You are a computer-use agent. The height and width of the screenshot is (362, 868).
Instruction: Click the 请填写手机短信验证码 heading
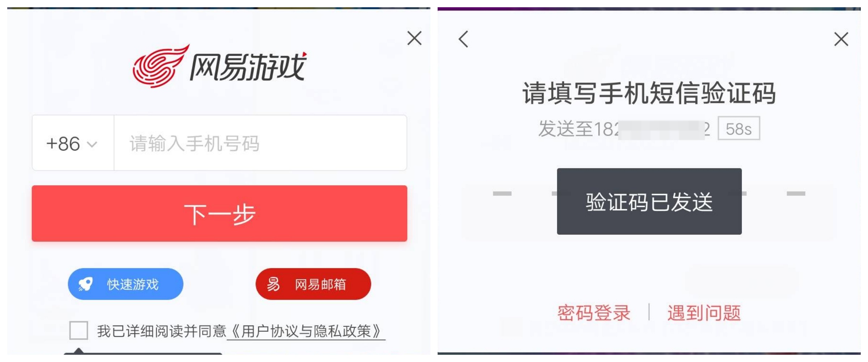(649, 93)
